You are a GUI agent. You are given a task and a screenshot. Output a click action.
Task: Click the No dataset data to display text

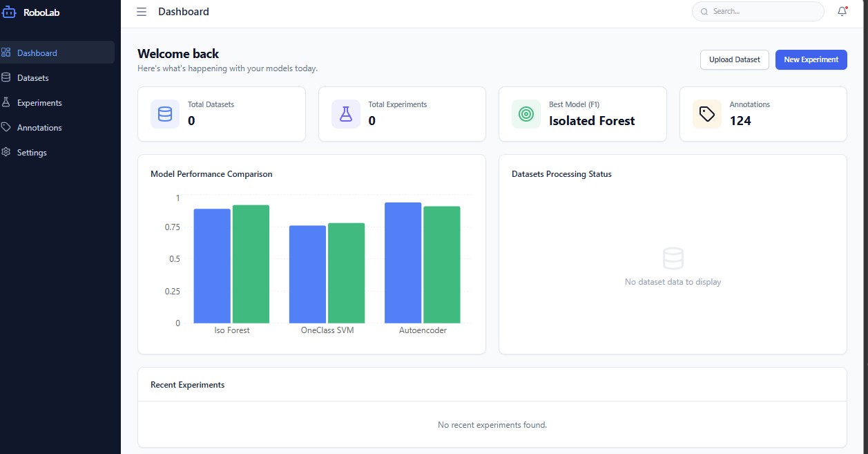tap(673, 282)
